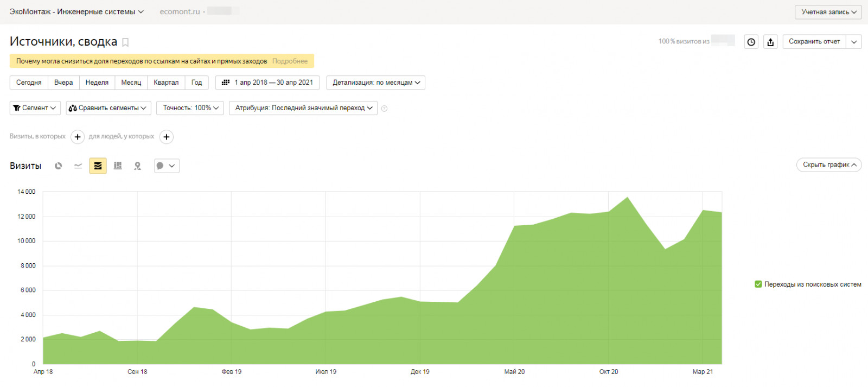Switch to line chart view
Screen dimensions: 868x387
click(78, 166)
